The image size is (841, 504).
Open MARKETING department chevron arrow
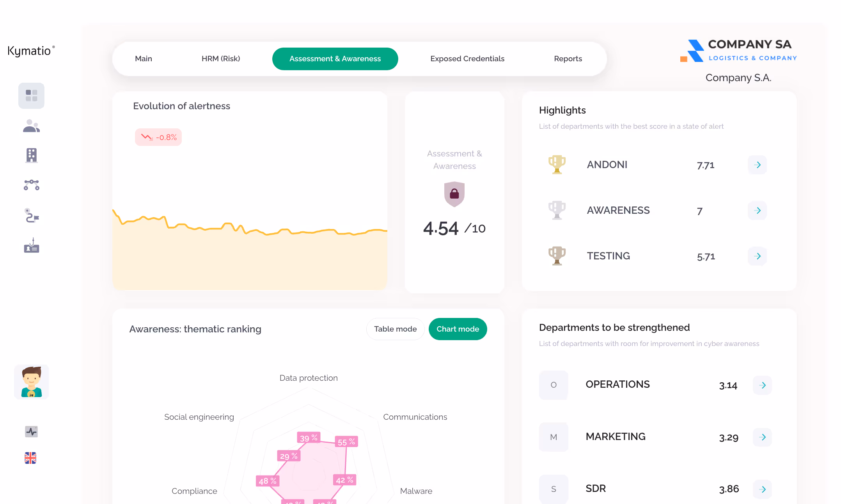click(x=763, y=437)
